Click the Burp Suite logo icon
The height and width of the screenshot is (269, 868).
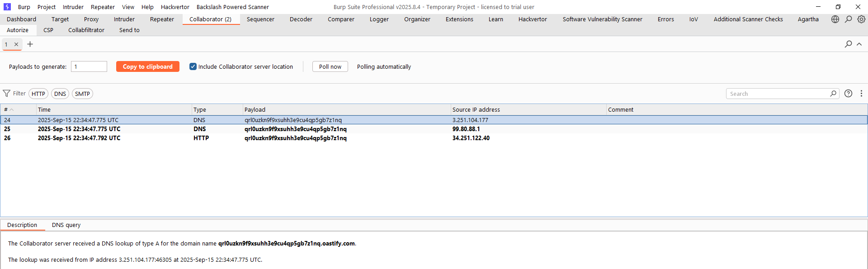point(7,7)
